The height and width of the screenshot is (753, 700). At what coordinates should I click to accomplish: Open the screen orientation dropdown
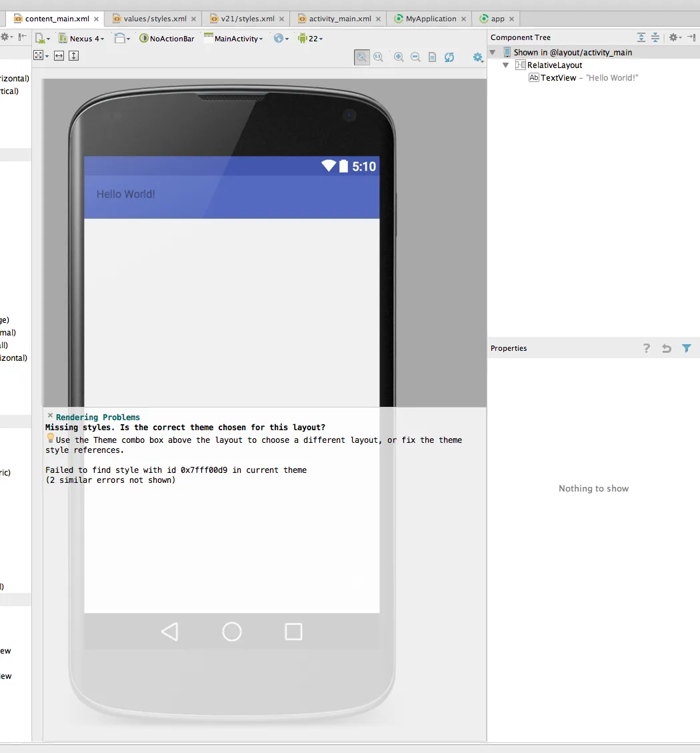point(122,39)
